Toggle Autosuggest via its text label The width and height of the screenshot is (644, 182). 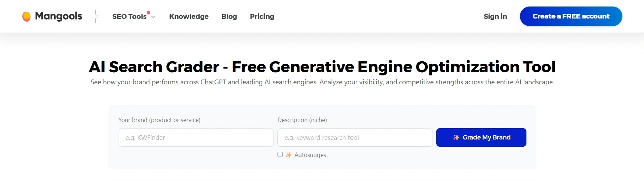(x=311, y=155)
